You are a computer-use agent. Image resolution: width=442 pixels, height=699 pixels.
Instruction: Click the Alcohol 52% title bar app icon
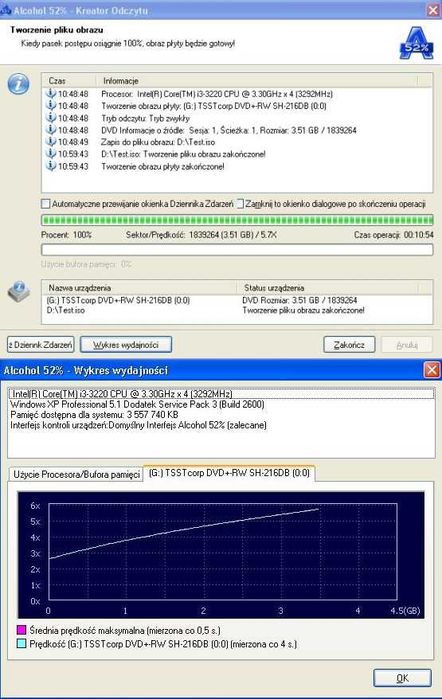[5, 9]
